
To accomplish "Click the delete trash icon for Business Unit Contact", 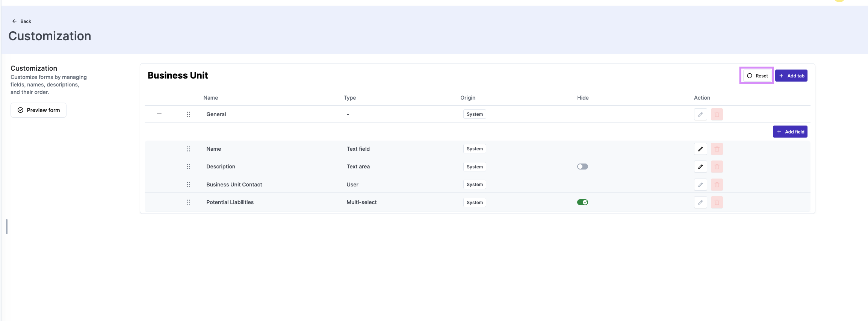I will click(717, 185).
